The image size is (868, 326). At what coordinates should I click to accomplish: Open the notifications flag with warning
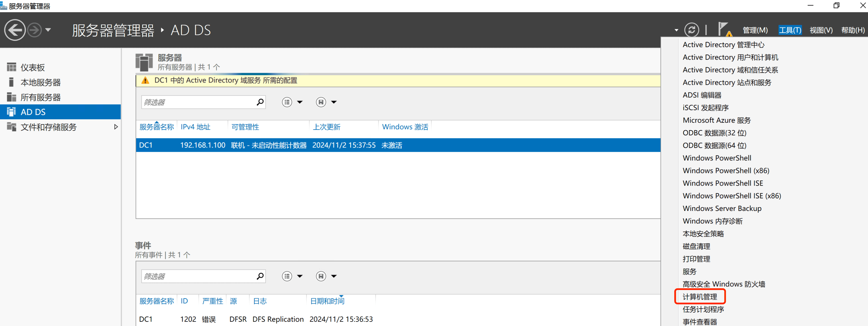coord(724,29)
